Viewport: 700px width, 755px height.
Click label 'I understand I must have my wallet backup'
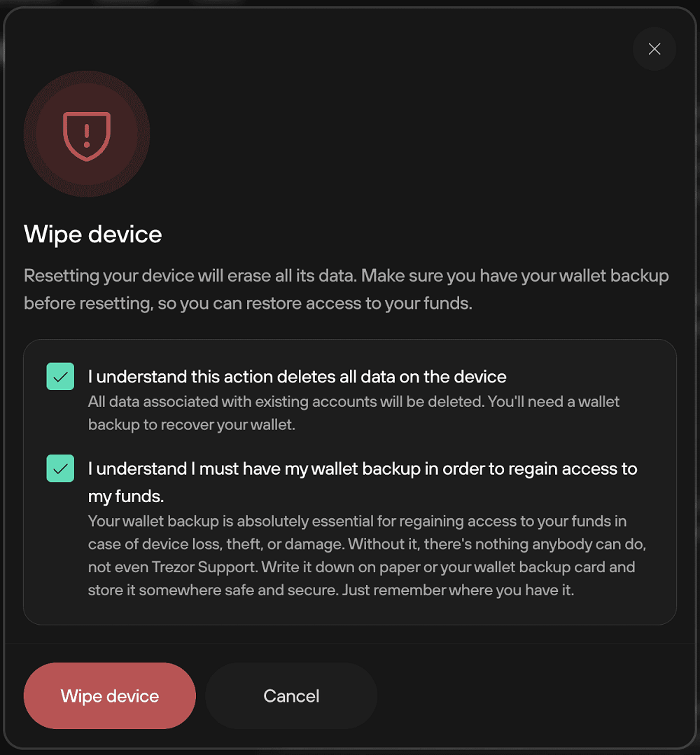(363, 483)
